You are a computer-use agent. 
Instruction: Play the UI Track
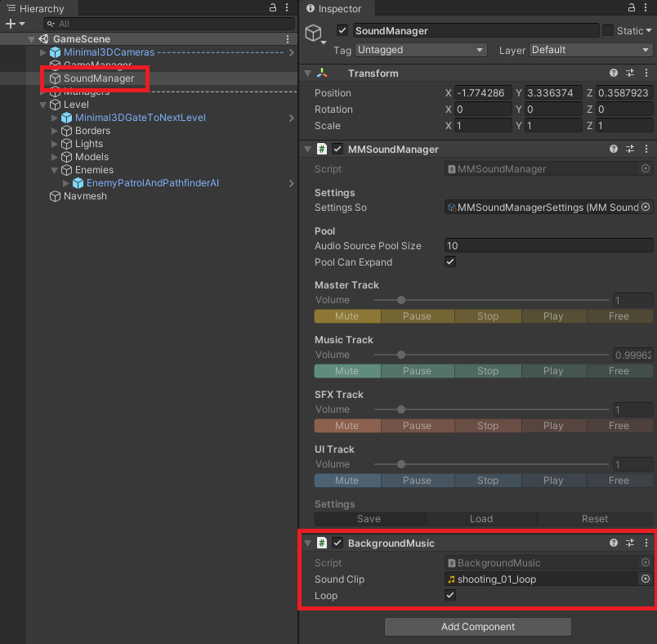point(553,481)
